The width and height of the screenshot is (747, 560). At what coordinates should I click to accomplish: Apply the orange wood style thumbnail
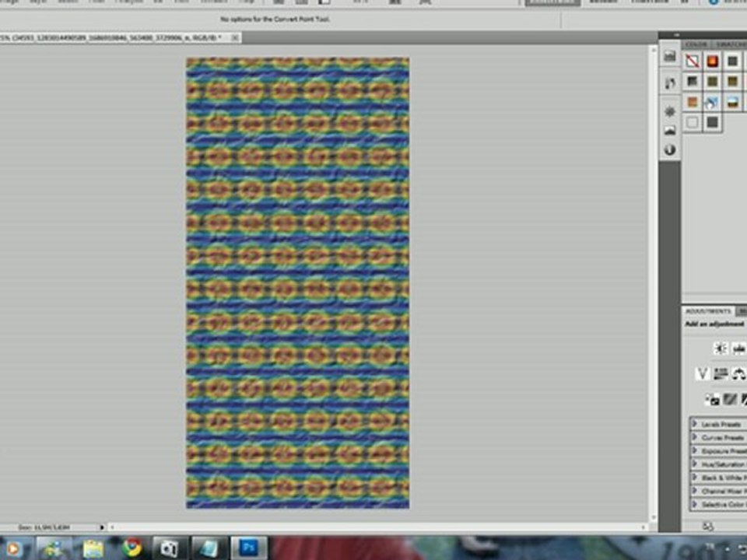(x=693, y=102)
